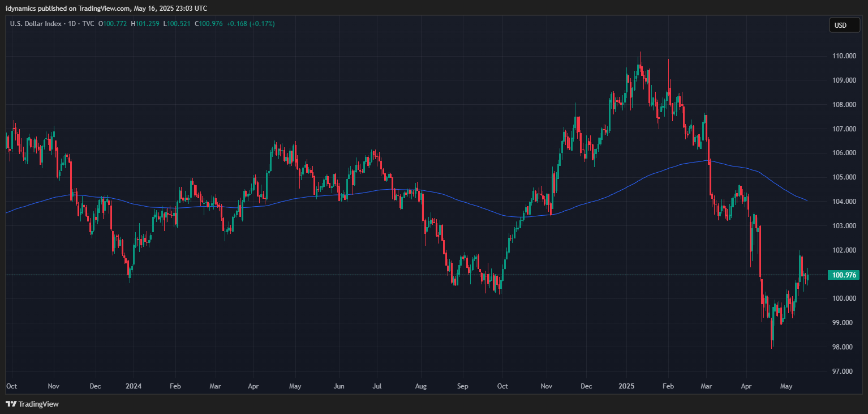Click the Jul label on the time axis
The image size is (868, 414).
[x=377, y=386]
